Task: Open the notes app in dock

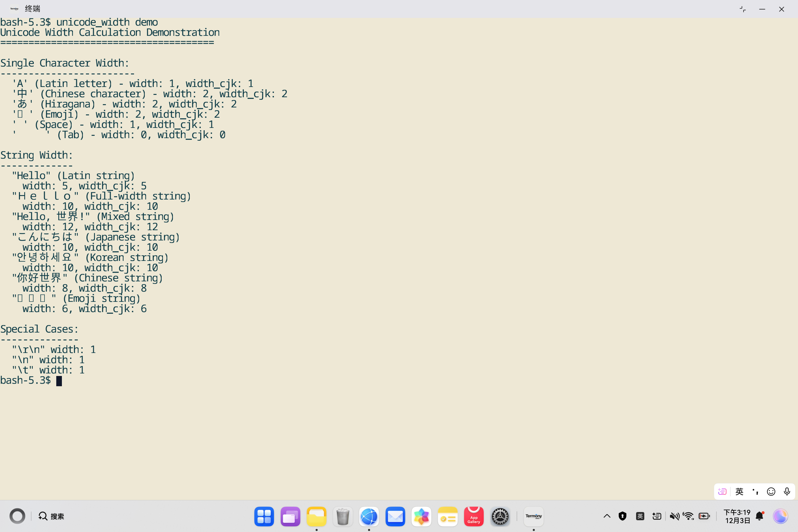Action: pyautogui.click(x=448, y=516)
